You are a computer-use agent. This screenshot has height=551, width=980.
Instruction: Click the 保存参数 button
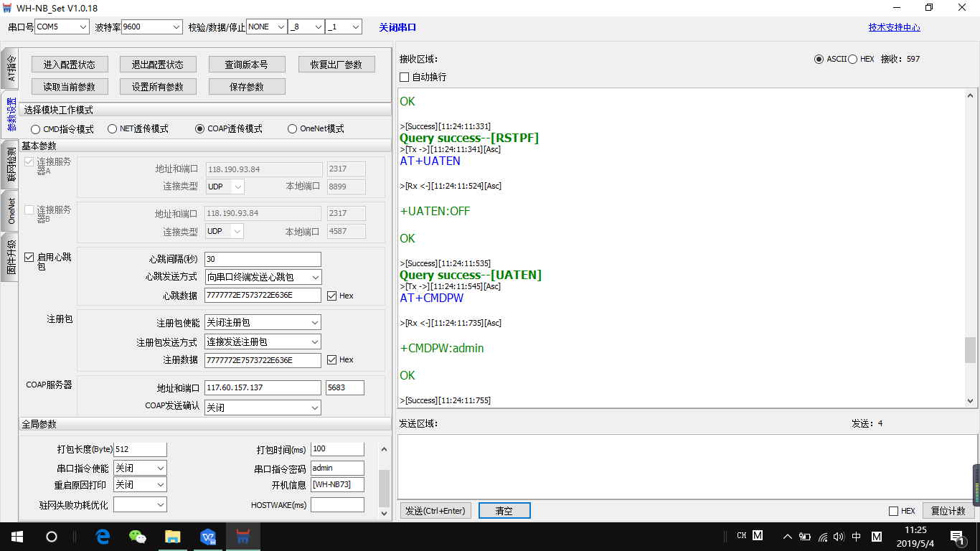point(247,87)
